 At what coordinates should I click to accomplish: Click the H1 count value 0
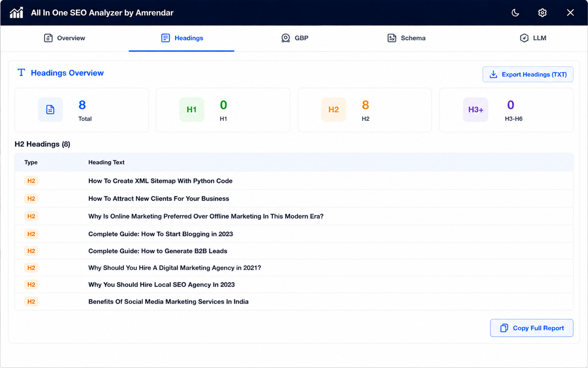click(x=223, y=105)
